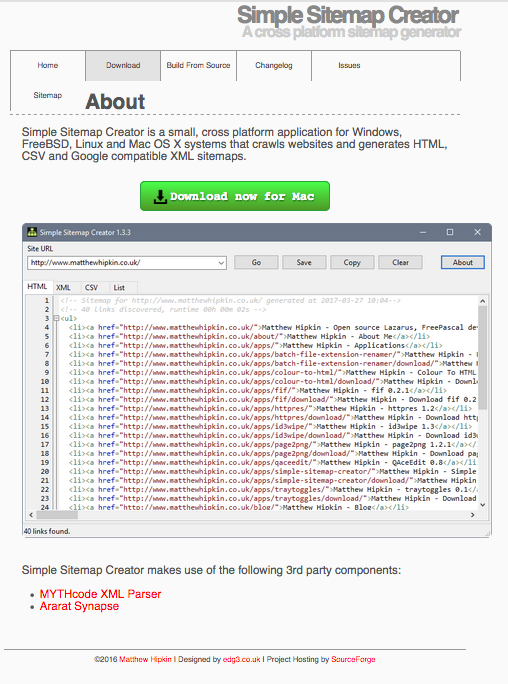The height and width of the screenshot is (684, 508).
Task: Collapse the ul fold marker on line 3
Action: point(56,318)
